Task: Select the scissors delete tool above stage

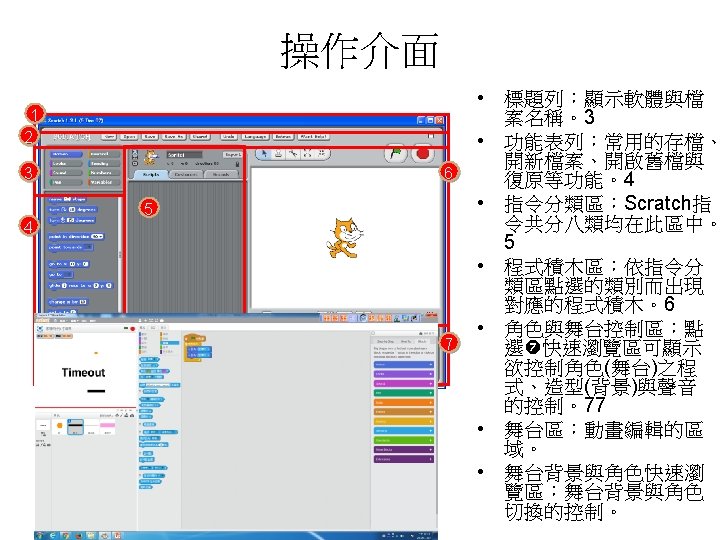Action: (292, 154)
